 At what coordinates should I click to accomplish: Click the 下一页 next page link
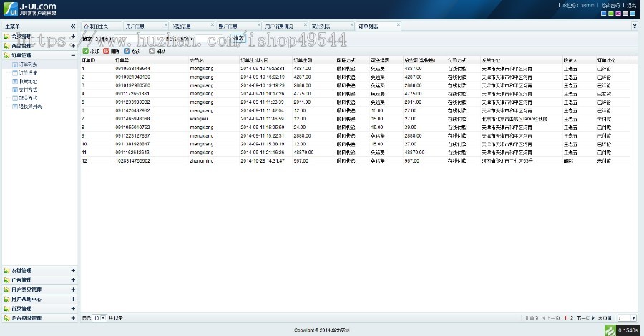click(585, 318)
